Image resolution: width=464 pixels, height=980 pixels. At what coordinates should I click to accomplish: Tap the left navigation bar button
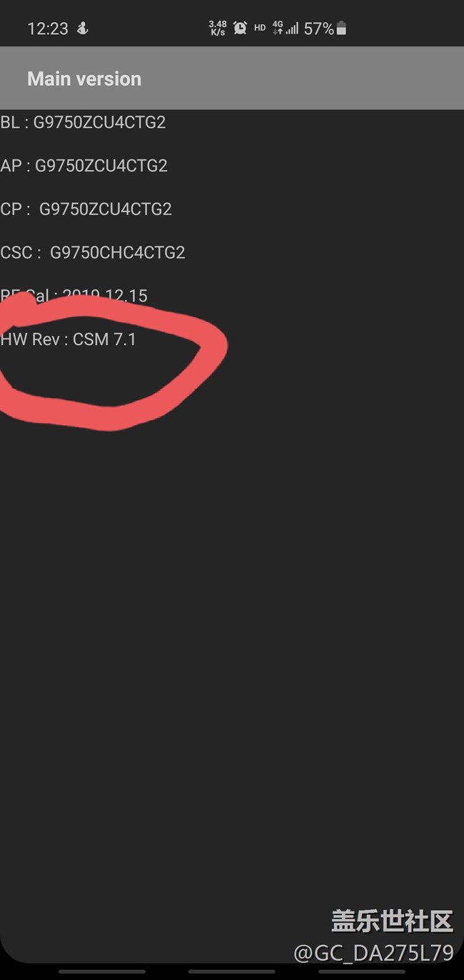tap(102, 971)
